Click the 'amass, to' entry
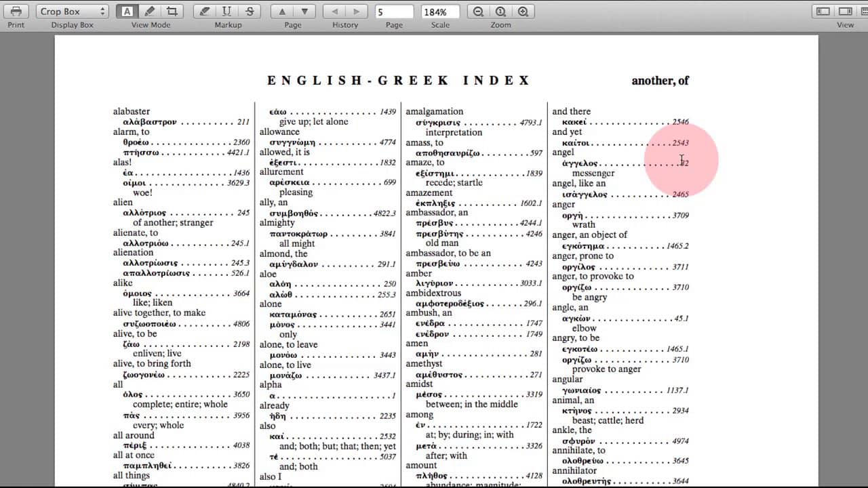 tap(425, 143)
